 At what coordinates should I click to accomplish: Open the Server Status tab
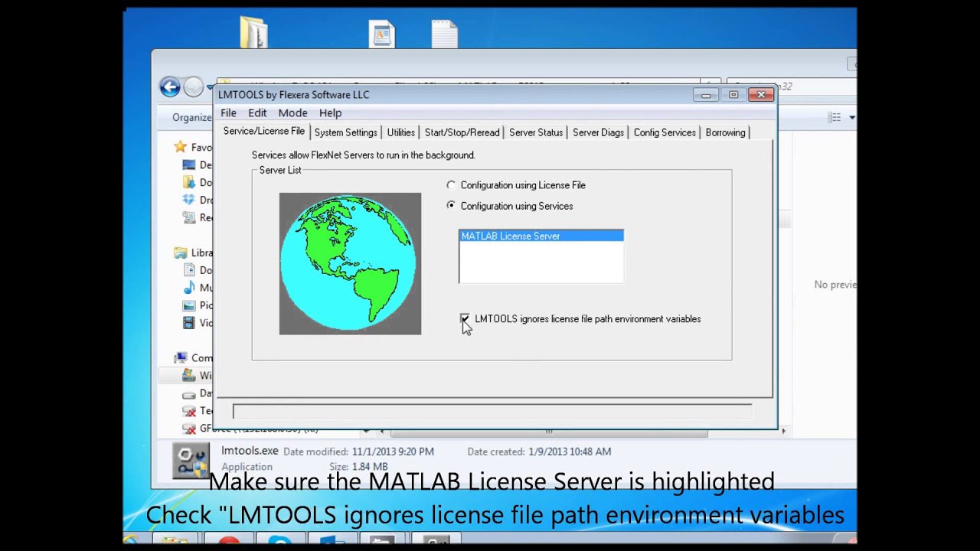point(536,132)
